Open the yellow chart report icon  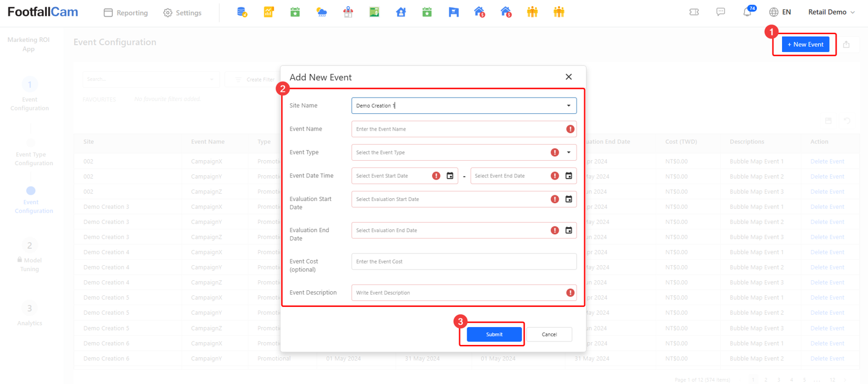point(268,12)
